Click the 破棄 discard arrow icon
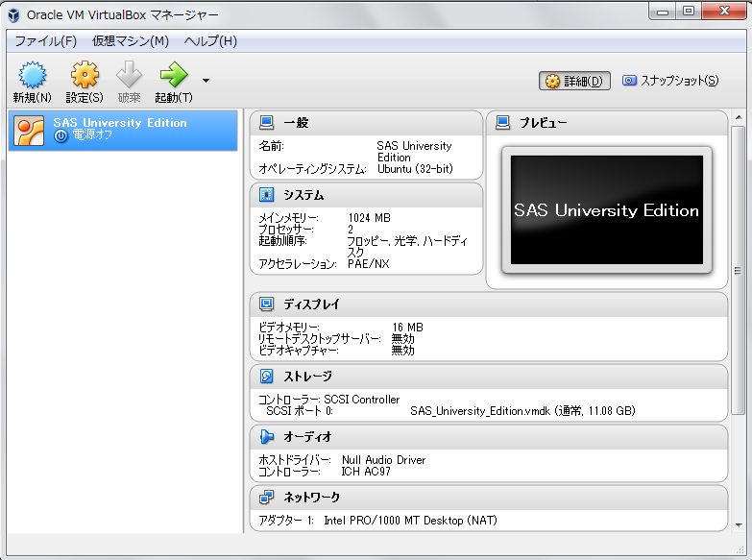Viewport: 752px width, 560px height. [129, 75]
